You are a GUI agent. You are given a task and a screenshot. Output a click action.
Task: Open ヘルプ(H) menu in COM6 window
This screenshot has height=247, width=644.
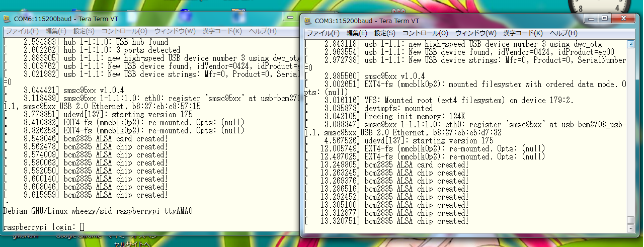coord(262,31)
